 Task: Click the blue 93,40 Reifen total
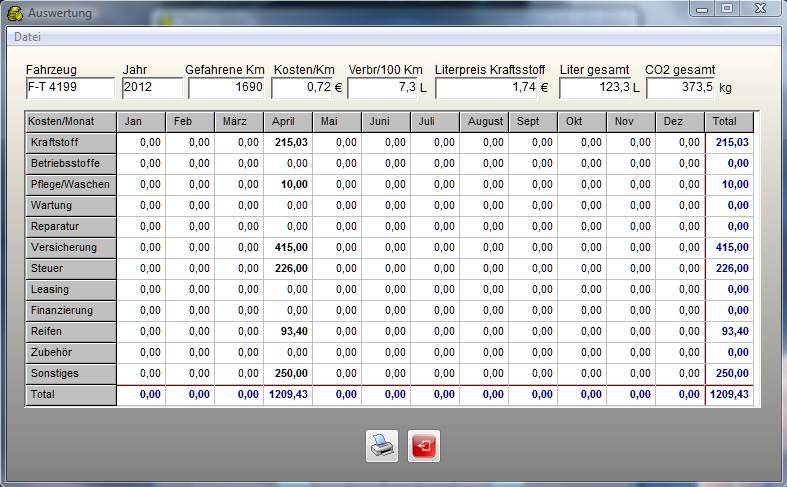point(729,332)
